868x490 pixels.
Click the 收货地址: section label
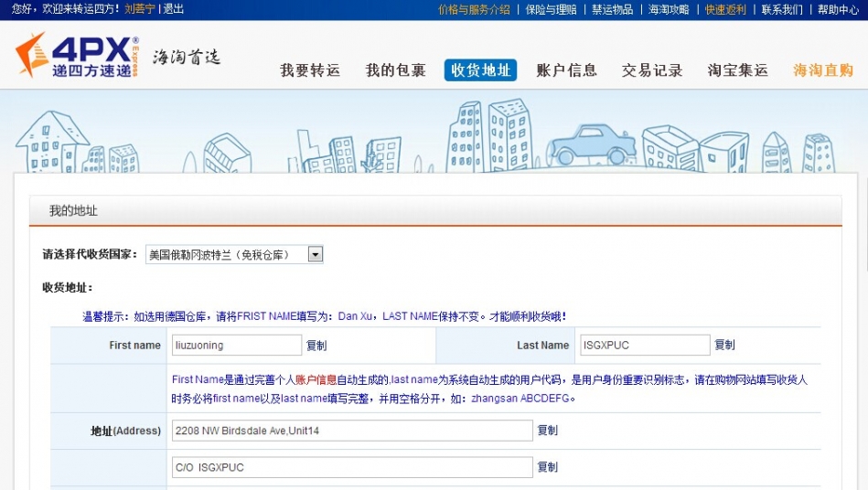(68, 288)
